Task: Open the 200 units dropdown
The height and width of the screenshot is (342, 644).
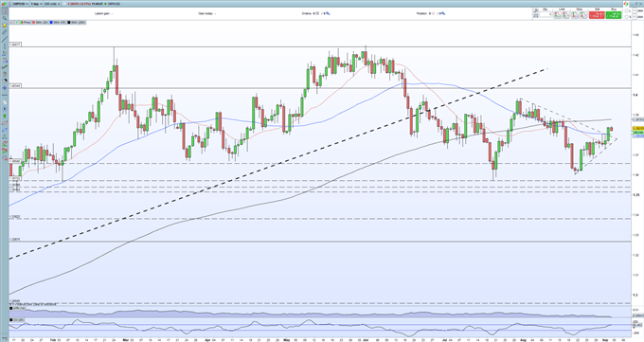Action: 52,4
